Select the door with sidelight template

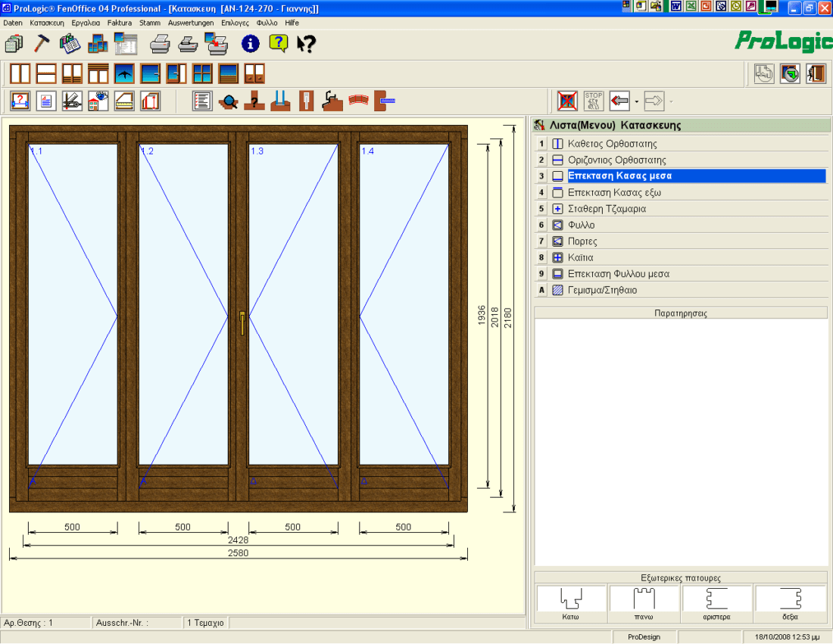click(x=176, y=74)
